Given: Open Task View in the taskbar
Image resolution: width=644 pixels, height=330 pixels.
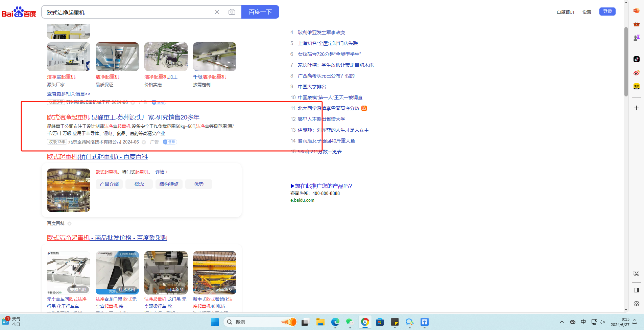Looking at the screenshot, I should [x=305, y=322].
